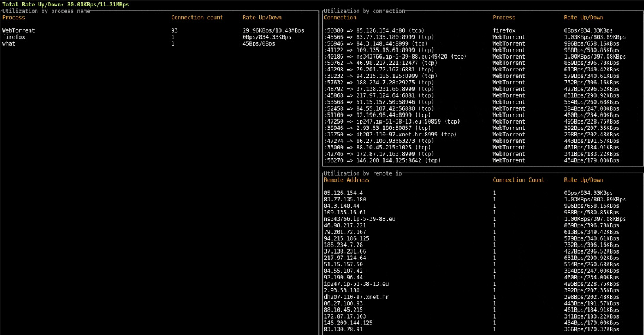
Task: Click the 'Process' header in connection panel
Action: pos(504,18)
